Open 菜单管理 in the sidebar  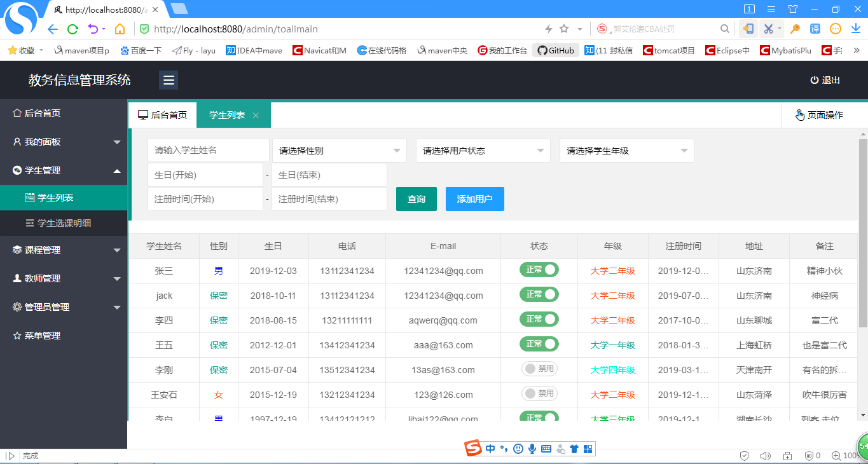point(64,336)
